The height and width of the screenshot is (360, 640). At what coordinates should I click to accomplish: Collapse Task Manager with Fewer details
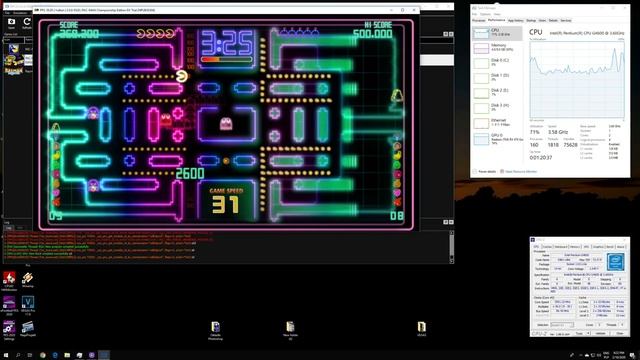(484, 171)
